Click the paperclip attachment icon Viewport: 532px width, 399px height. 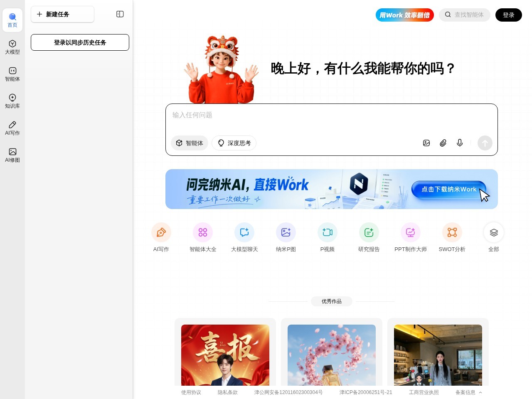pos(443,143)
